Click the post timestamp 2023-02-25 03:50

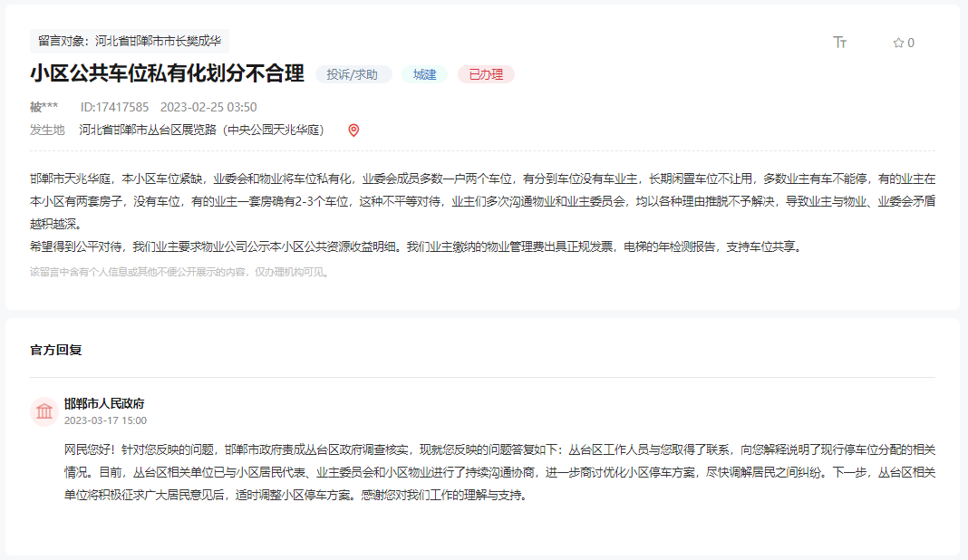(x=208, y=108)
